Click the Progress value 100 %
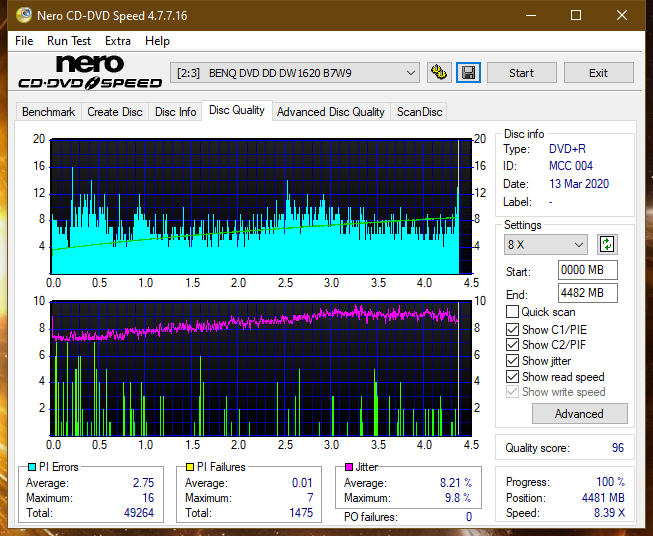 [x=611, y=482]
